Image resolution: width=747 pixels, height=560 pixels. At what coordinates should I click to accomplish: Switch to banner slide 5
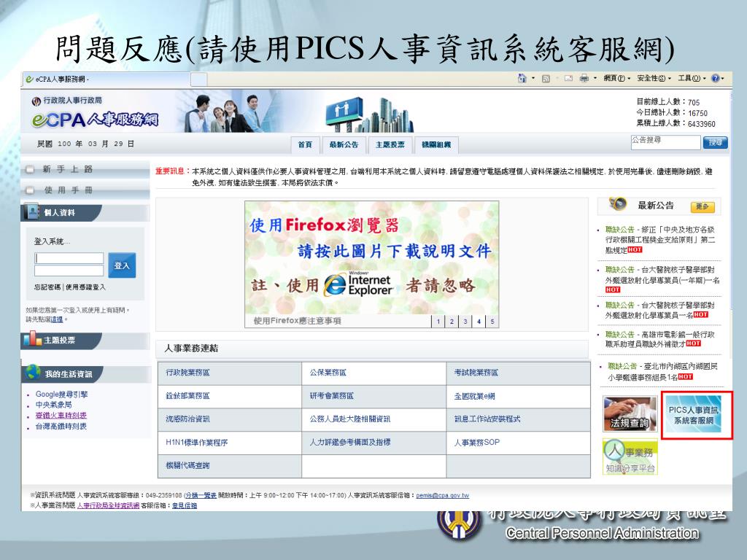pos(492,322)
